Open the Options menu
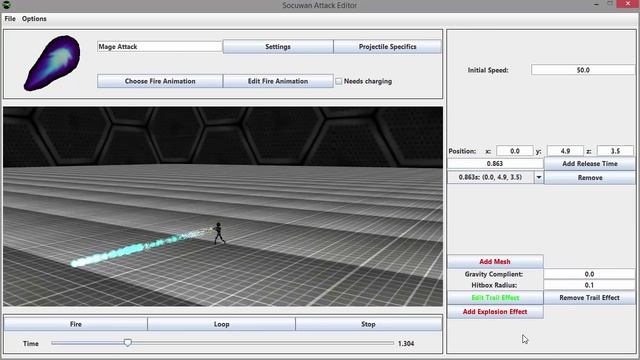The height and width of the screenshot is (360, 640). (34, 19)
